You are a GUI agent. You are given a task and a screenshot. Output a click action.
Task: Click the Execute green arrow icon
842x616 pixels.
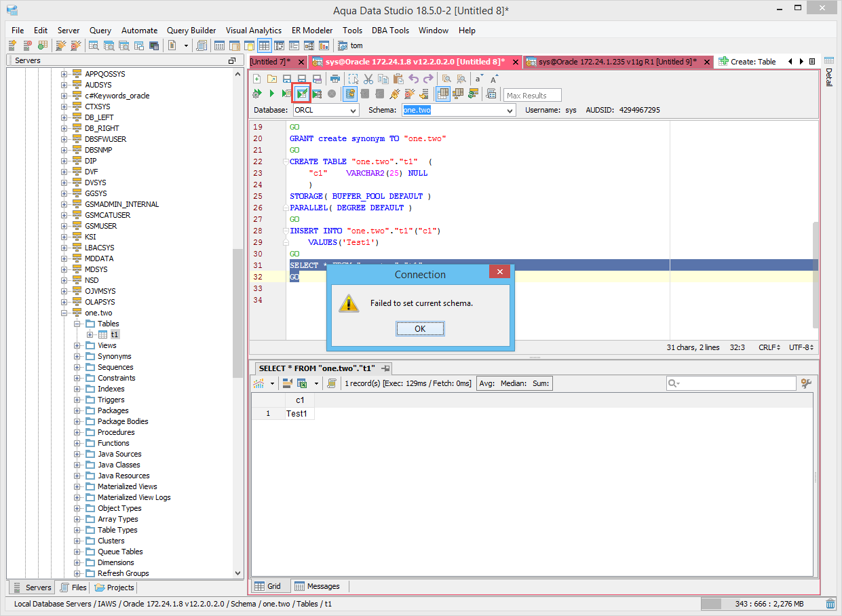271,94
